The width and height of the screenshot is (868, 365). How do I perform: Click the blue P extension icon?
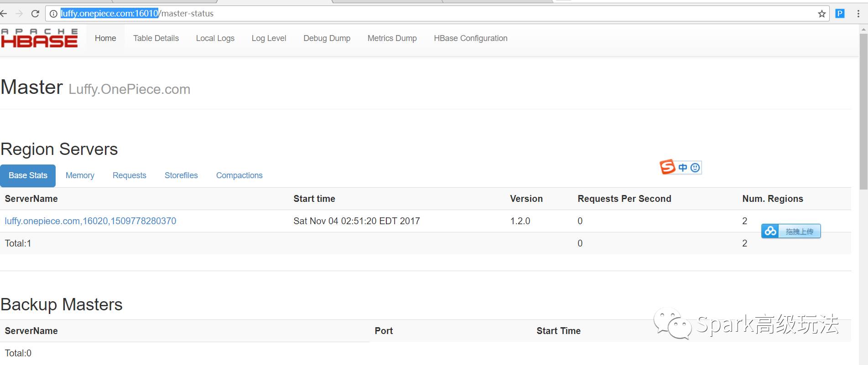[840, 14]
